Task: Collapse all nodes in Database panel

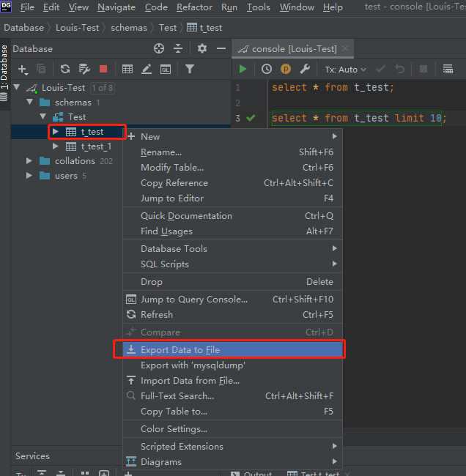Action: tap(178, 48)
